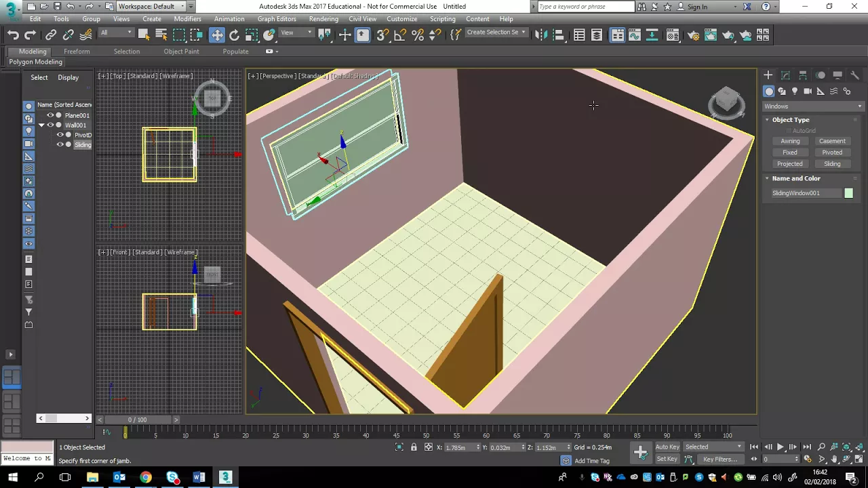
Task: Toggle the Auto Key animation mode
Action: tap(667, 447)
